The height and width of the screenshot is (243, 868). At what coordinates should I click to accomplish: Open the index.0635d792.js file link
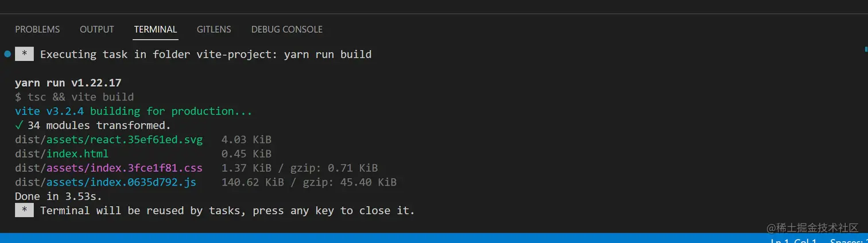[x=121, y=183]
